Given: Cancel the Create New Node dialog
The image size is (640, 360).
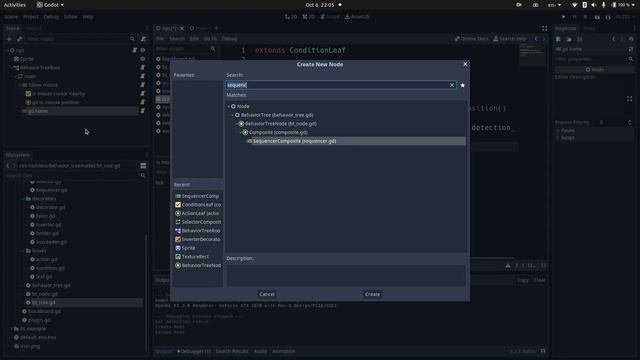Looking at the screenshot, I should tap(267, 294).
